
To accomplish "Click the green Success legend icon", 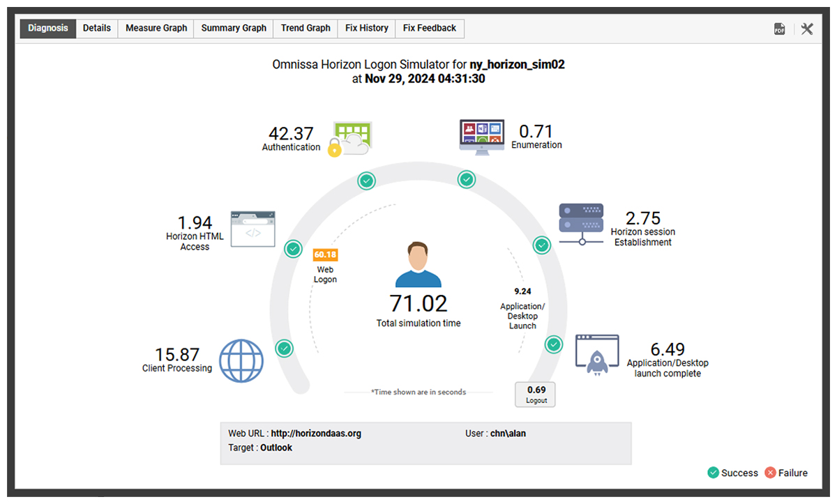I will click(713, 473).
